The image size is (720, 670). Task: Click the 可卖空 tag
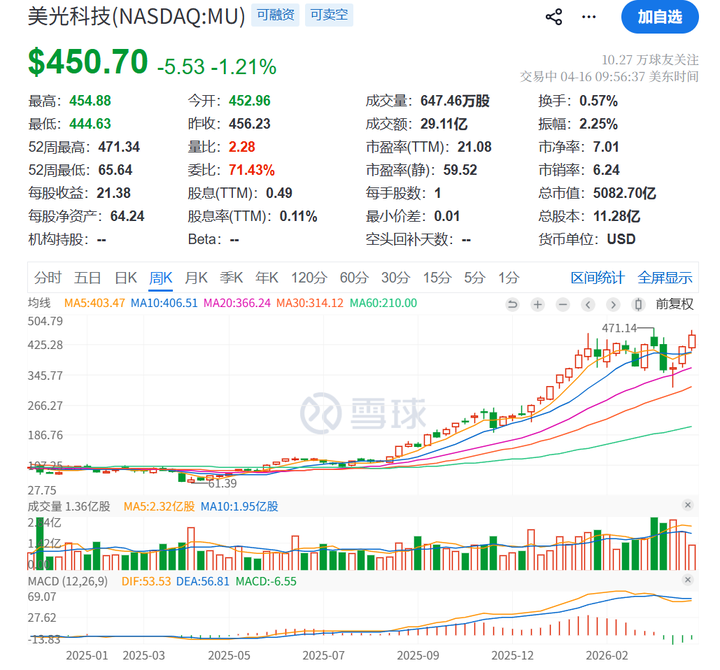coord(329,15)
